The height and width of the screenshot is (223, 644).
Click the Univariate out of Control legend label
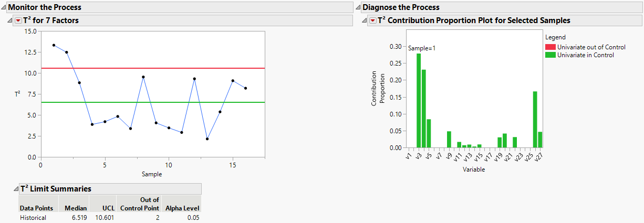[x=591, y=47]
